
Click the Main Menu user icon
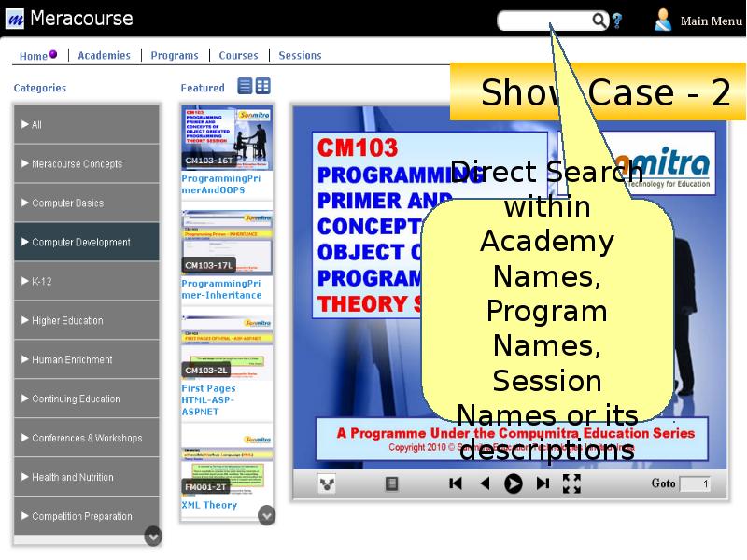663,20
